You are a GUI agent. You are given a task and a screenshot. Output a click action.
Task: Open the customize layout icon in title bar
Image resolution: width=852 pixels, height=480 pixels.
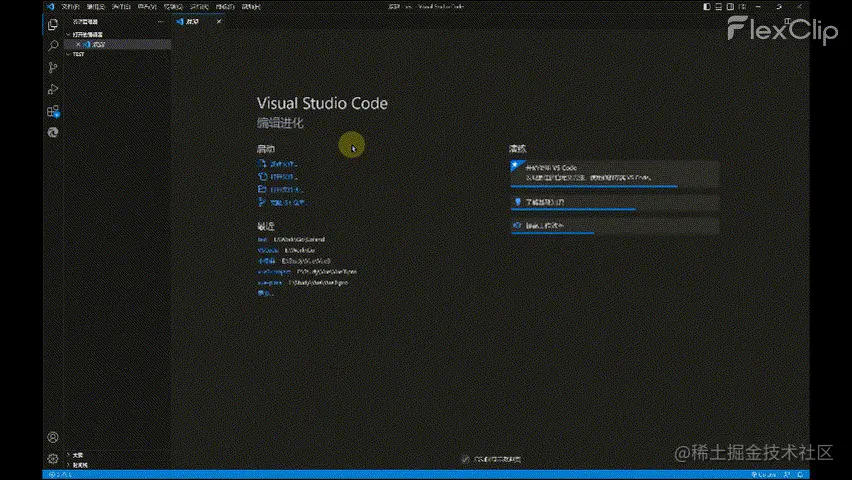(742, 7)
